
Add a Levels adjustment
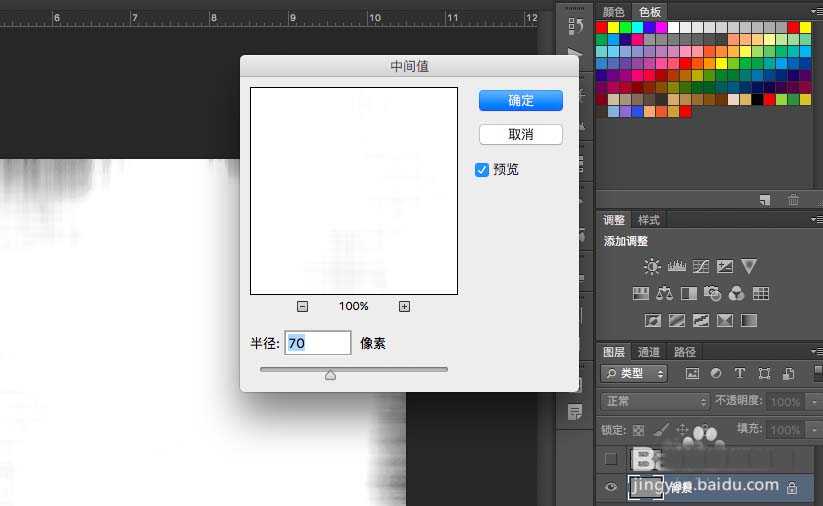[x=676, y=266]
